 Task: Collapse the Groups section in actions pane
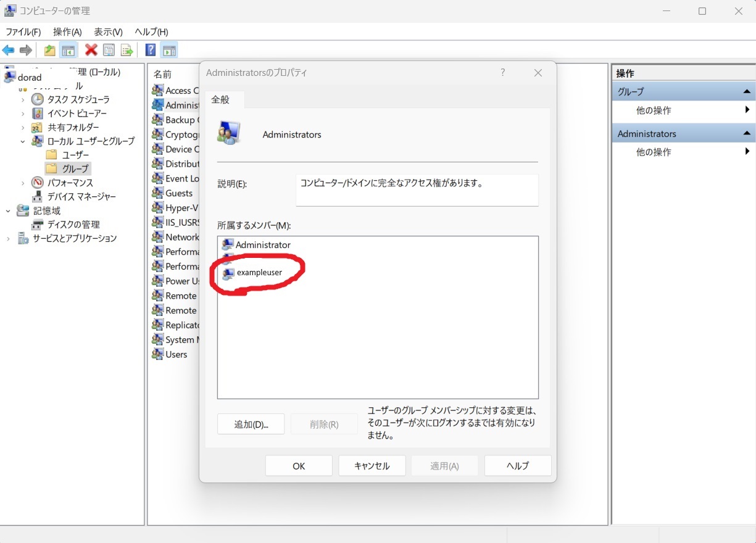pos(747,92)
